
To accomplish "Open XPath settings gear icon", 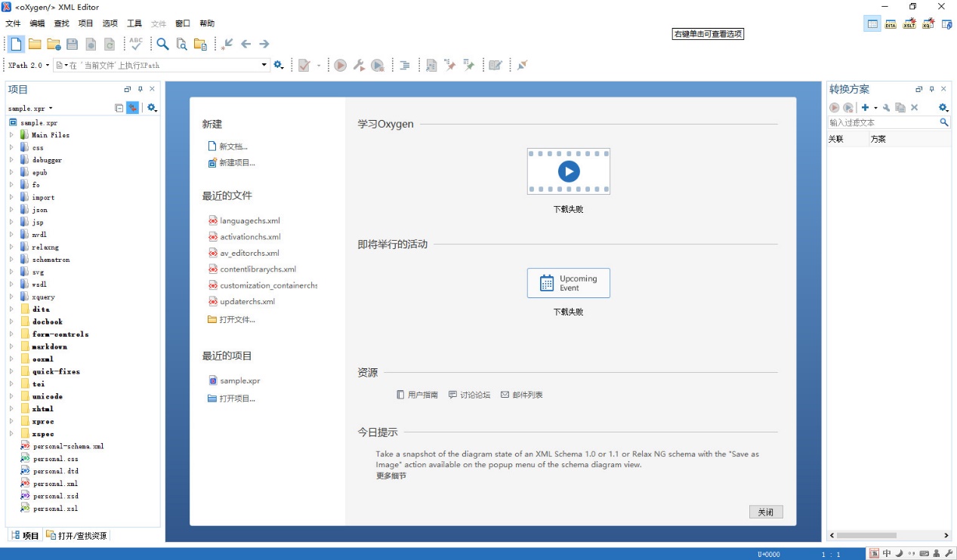I will 279,65.
